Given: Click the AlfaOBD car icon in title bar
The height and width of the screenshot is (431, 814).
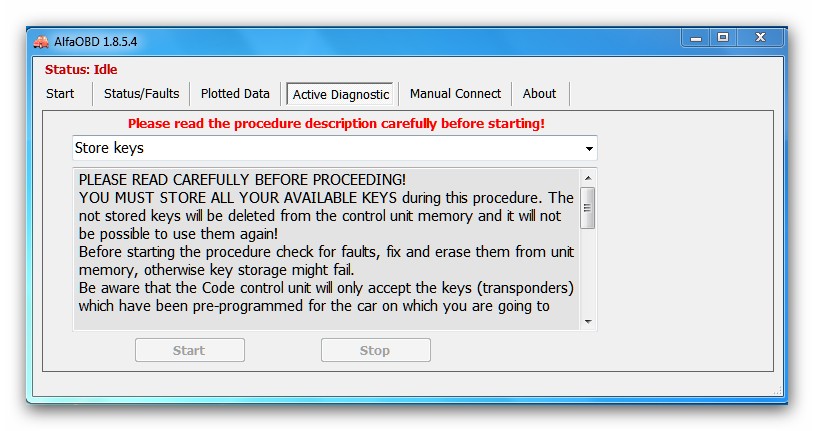Looking at the screenshot, I should 41,41.
